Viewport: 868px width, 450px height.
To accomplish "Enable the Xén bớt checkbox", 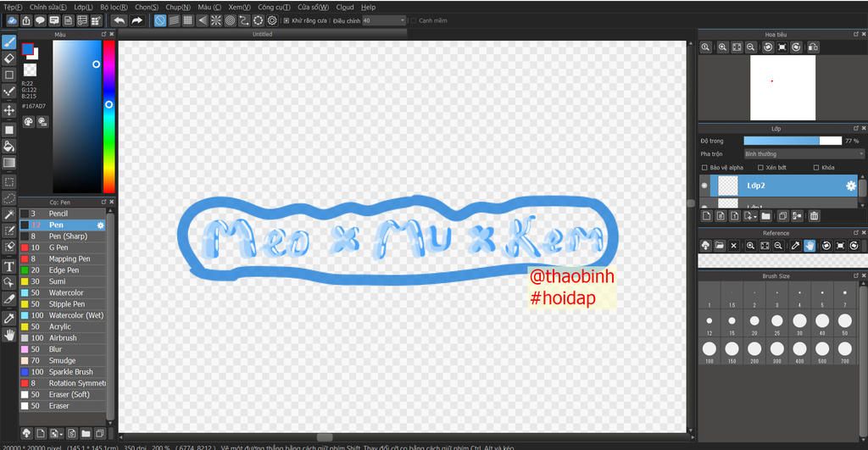I will (760, 167).
